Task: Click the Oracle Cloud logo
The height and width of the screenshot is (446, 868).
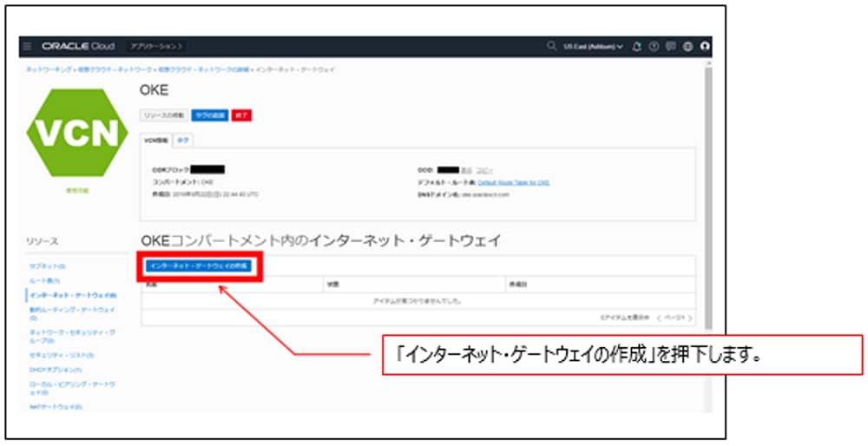Action: (x=78, y=47)
